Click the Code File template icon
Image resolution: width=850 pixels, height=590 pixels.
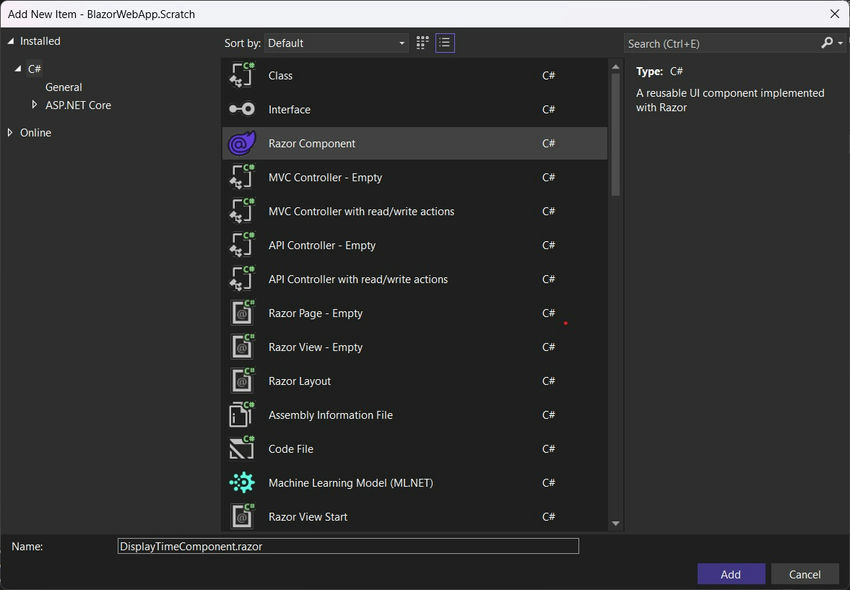click(x=241, y=448)
